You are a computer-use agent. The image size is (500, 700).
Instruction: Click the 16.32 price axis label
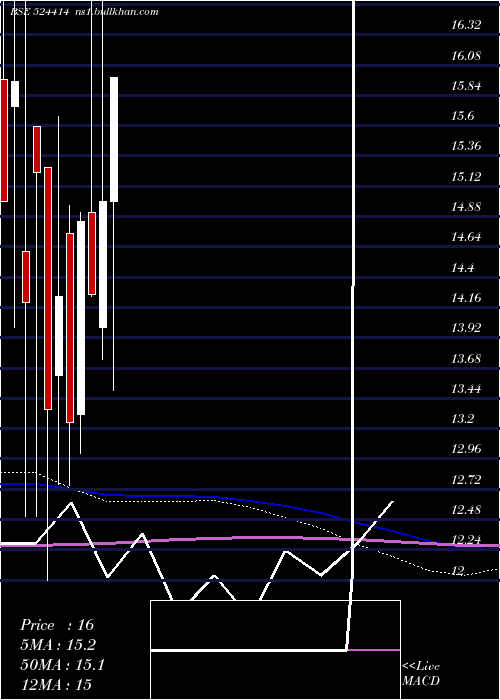coord(466,25)
